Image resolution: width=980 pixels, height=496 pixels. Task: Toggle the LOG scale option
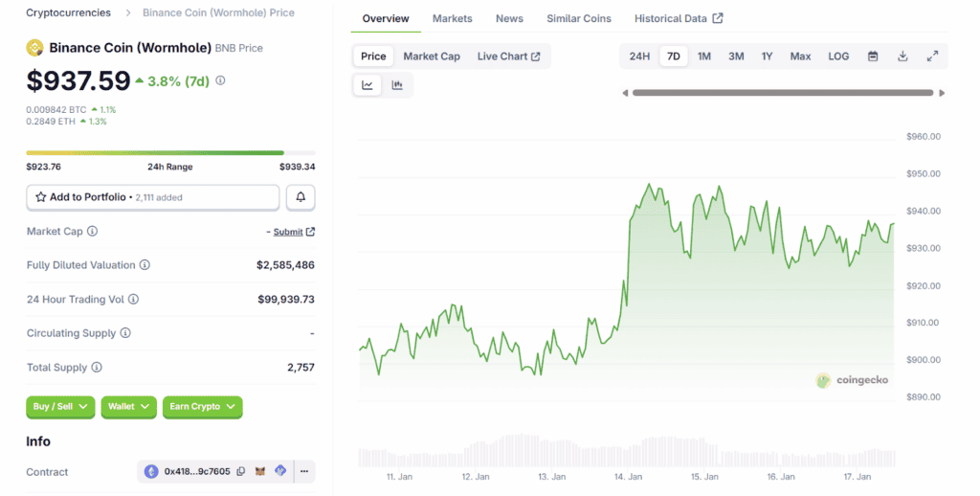[x=838, y=56]
